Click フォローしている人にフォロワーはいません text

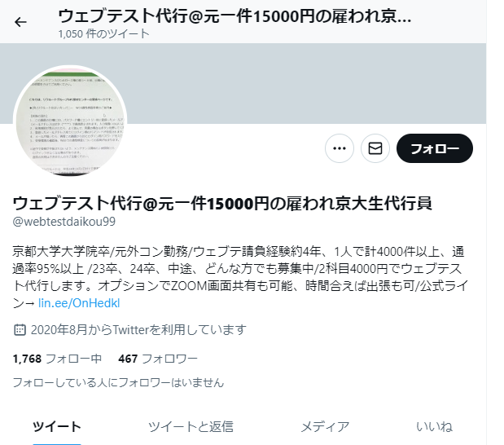[x=118, y=382]
